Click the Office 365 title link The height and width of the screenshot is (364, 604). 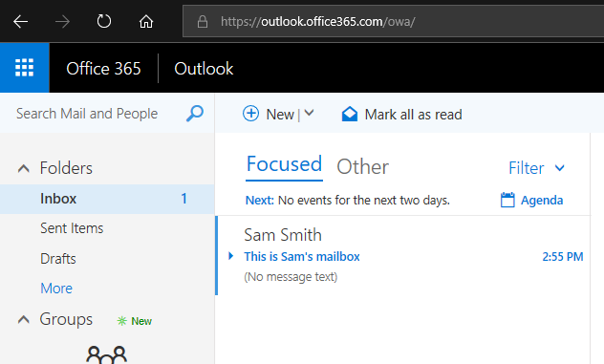pos(103,69)
